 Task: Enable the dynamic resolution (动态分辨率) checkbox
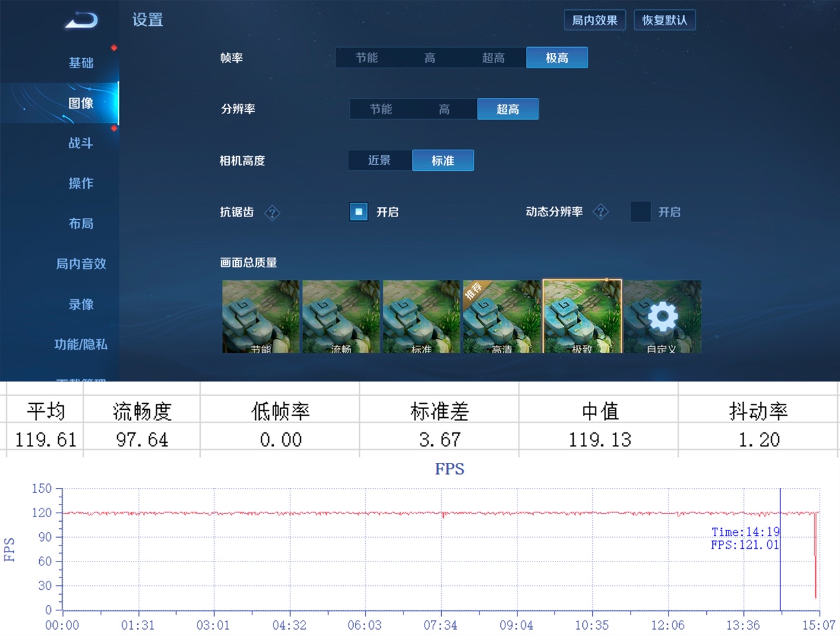click(x=640, y=212)
